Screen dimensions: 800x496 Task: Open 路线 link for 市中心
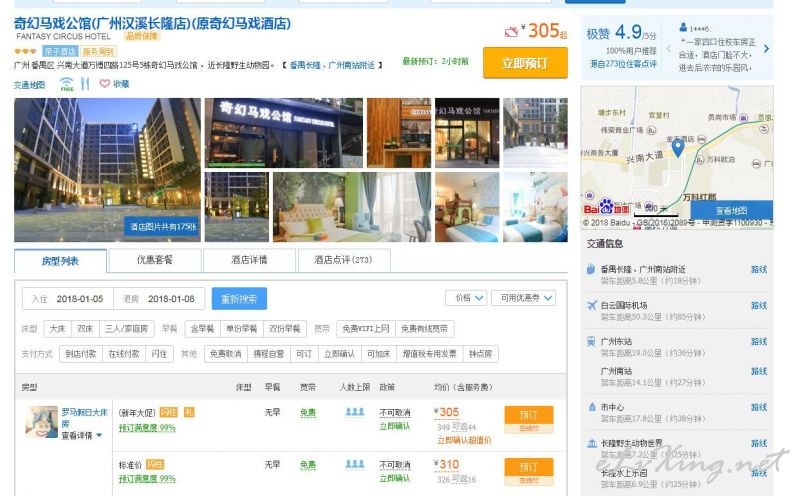pos(759,407)
